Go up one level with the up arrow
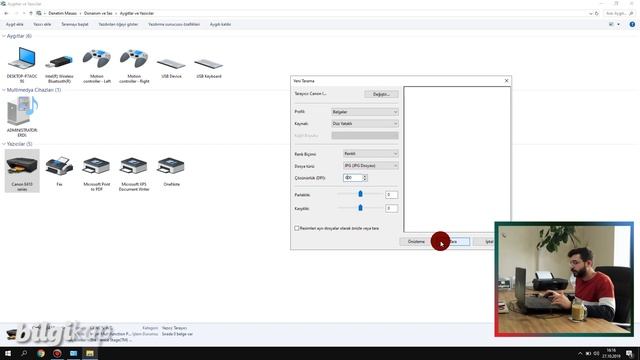Screen dimensions: 640x360 point(31,13)
